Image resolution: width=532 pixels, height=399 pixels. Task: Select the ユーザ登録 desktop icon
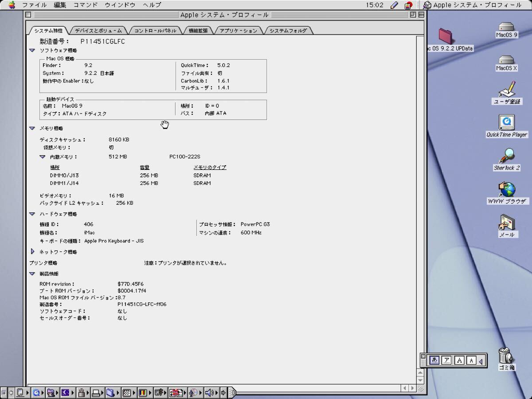tap(507, 93)
